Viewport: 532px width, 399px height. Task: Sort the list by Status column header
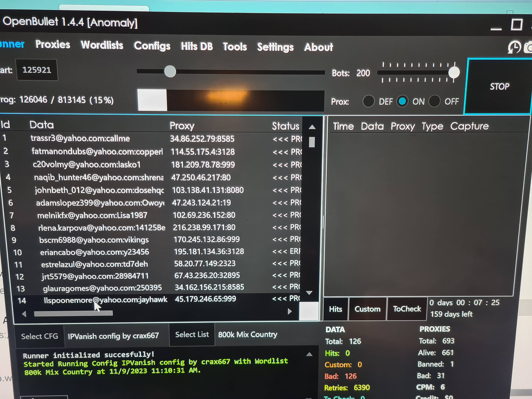coord(286,126)
